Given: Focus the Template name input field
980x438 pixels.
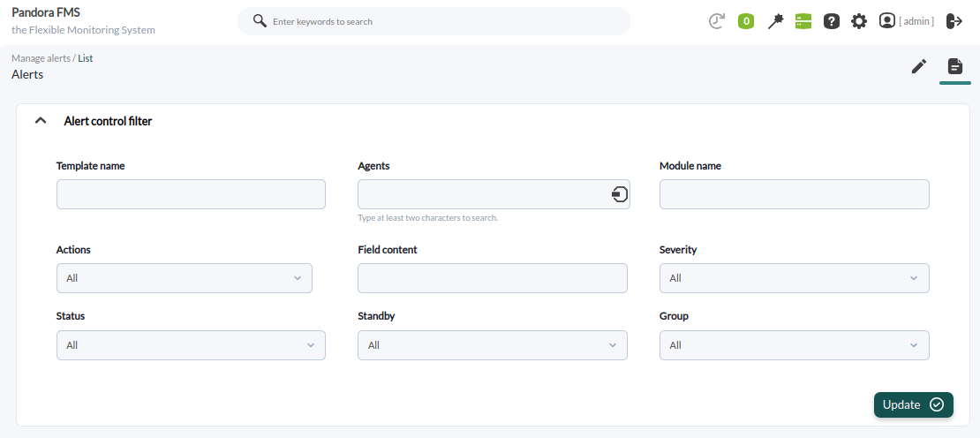Looking at the screenshot, I should pyautogui.click(x=191, y=194).
